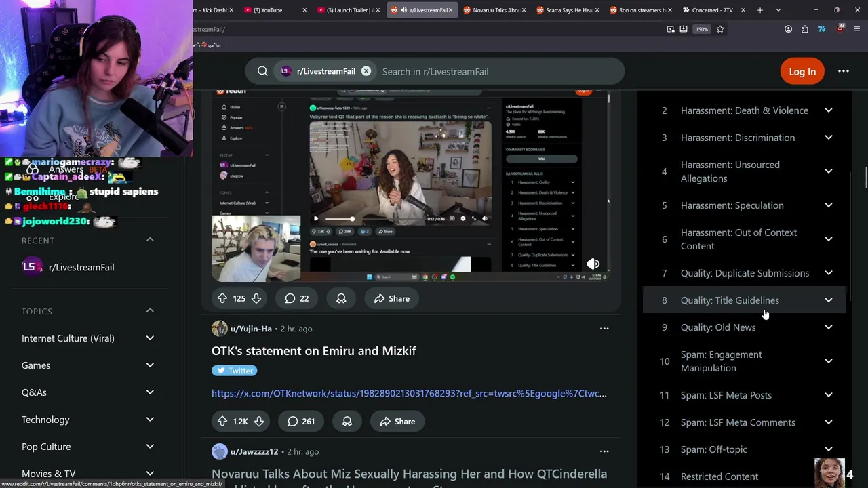Viewport: 868px width, 488px height.
Task: Switch to the Novaruu Talks About browser tab
Action: [495, 10]
